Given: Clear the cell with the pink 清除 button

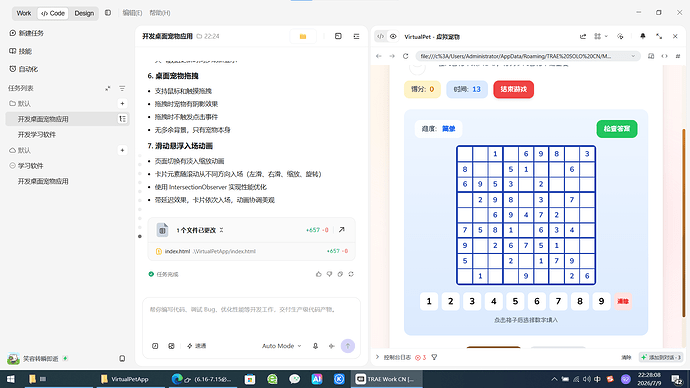Looking at the screenshot, I should pos(623,301).
